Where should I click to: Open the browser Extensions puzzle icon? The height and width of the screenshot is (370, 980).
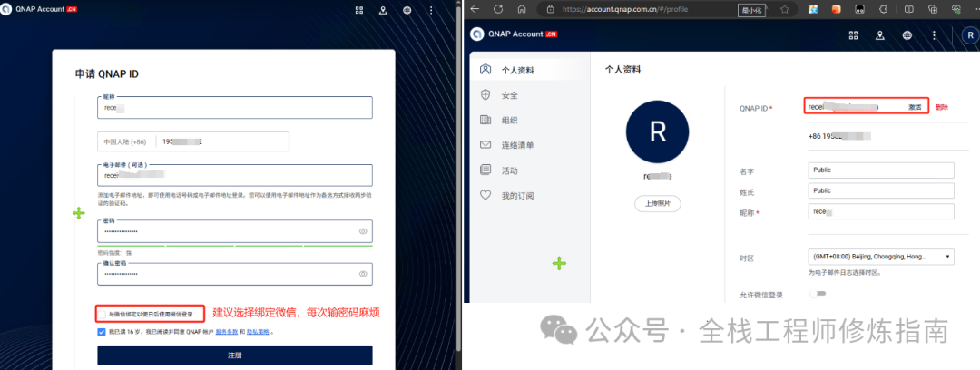[x=883, y=9]
